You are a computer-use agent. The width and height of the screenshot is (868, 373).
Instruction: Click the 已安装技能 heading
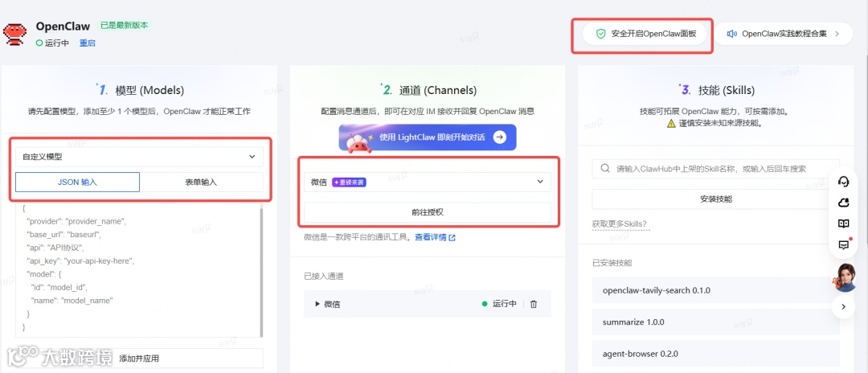point(612,263)
